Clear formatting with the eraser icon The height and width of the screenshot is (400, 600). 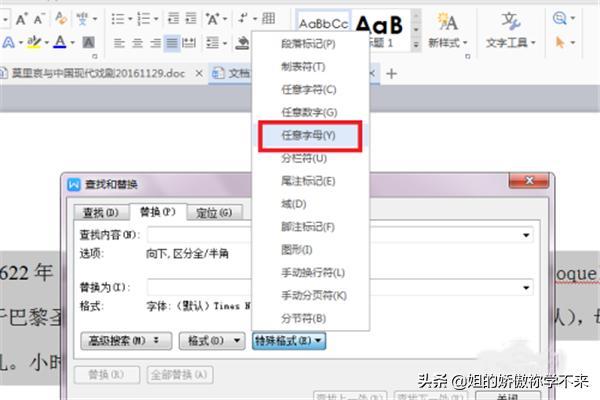[x=61, y=18]
